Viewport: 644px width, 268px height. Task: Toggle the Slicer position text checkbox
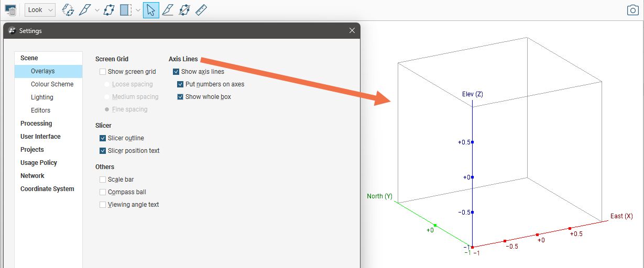103,151
